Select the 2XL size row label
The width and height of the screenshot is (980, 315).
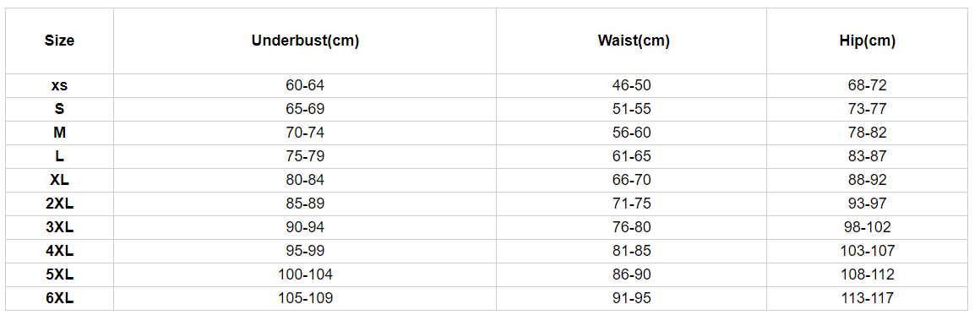pyautogui.click(x=59, y=204)
